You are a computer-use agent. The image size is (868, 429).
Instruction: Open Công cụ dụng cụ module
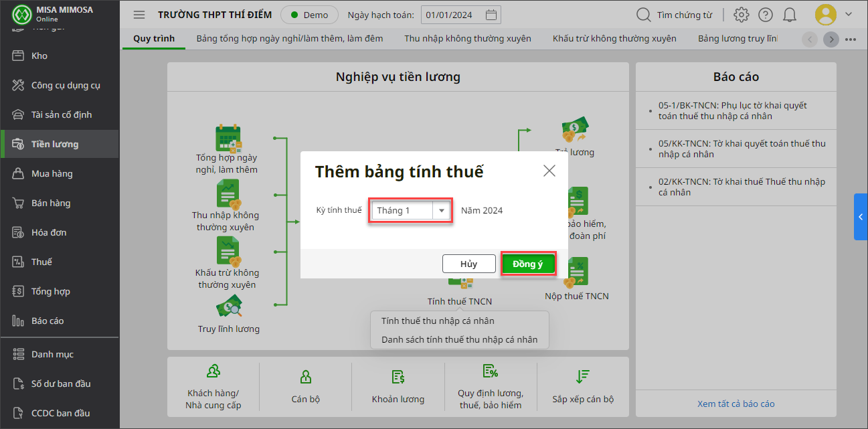click(x=60, y=85)
